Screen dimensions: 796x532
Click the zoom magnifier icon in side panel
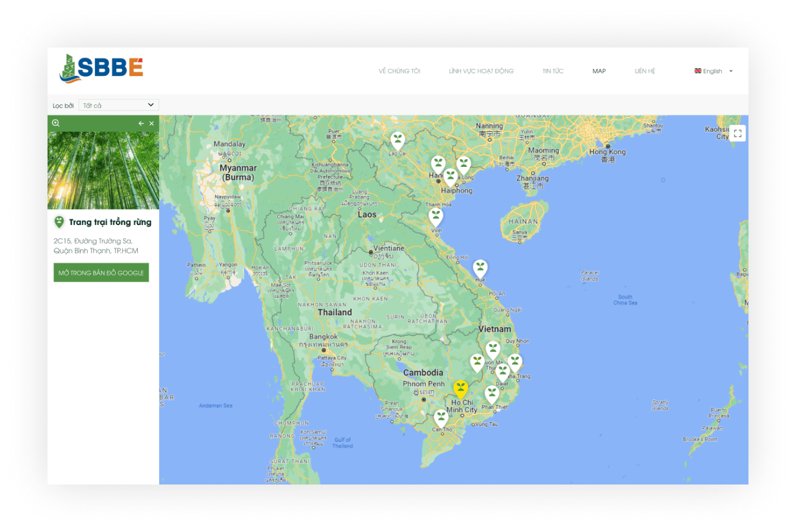(x=56, y=123)
